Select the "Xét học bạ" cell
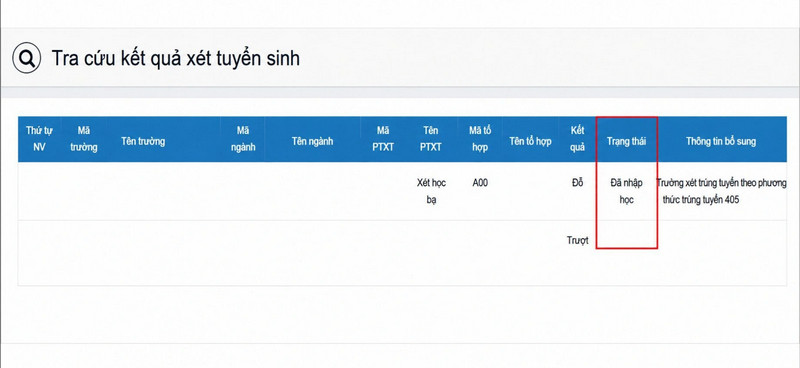The width and height of the screenshot is (800, 368). point(431,191)
